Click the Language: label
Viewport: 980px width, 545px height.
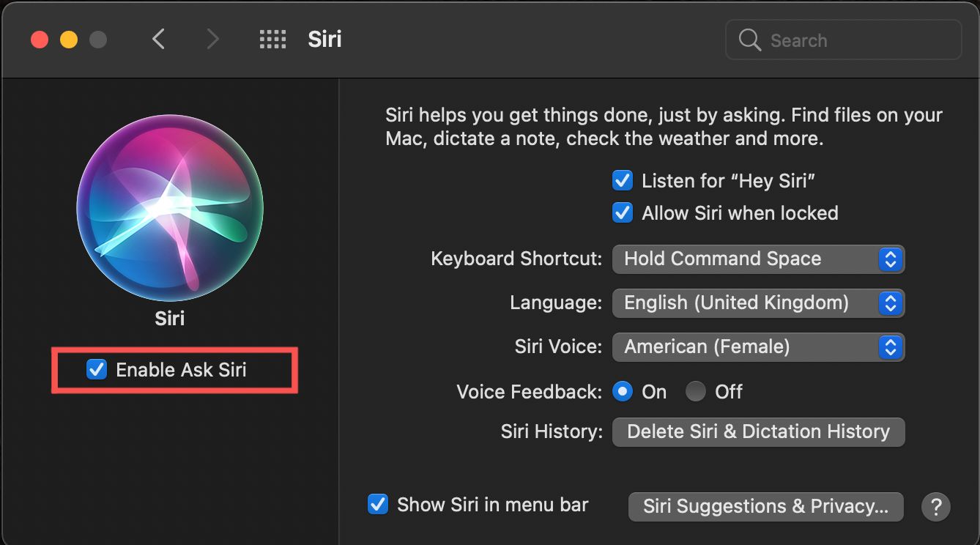click(557, 303)
